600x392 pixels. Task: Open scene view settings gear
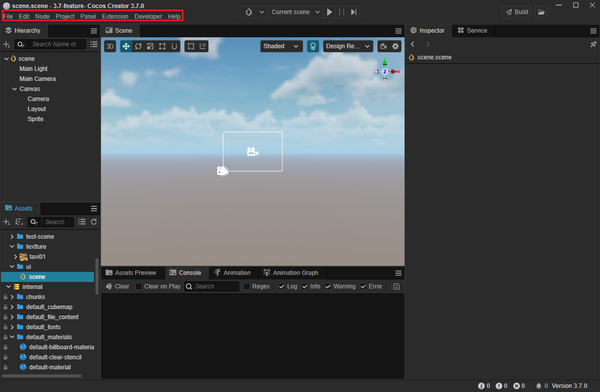click(x=395, y=46)
